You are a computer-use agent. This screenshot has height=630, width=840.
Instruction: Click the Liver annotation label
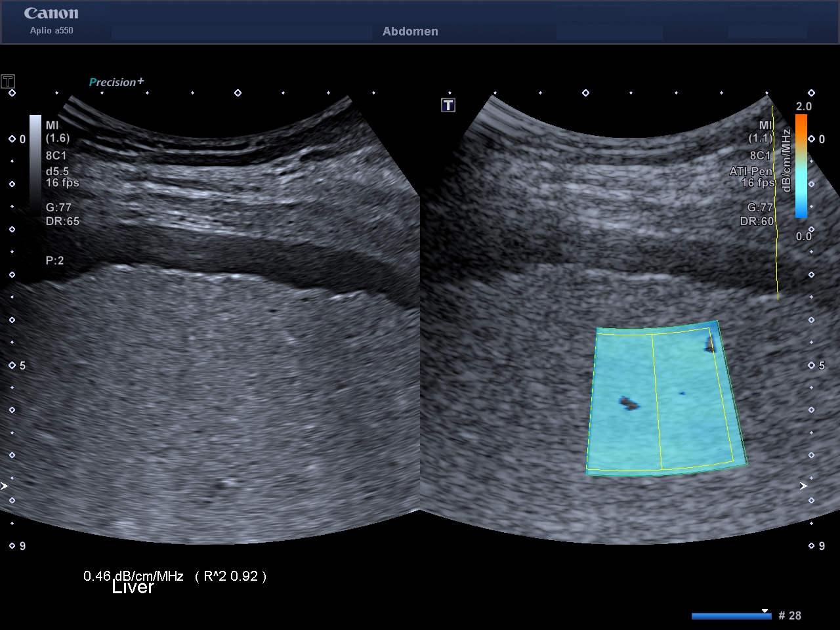pos(133,587)
